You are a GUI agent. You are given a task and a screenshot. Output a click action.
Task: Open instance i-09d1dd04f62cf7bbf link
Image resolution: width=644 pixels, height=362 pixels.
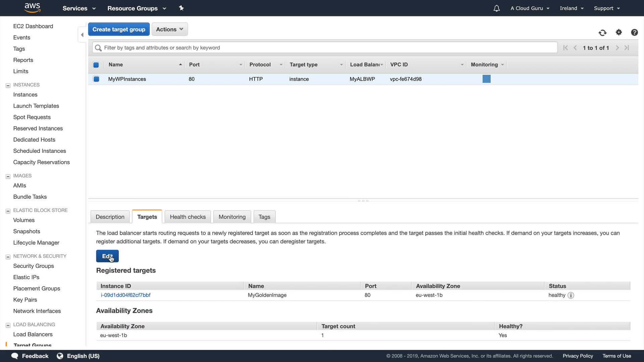pyautogui.click(x=125, y=295)
